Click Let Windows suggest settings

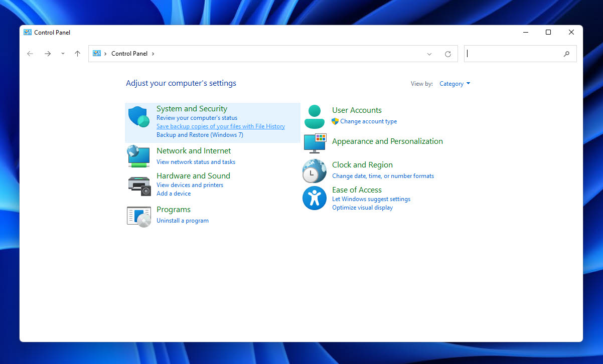[371, 199]
